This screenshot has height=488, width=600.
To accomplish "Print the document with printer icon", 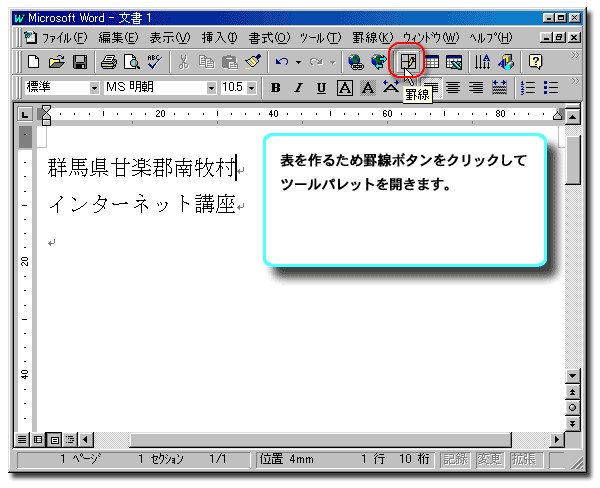I will click(109, 62).
